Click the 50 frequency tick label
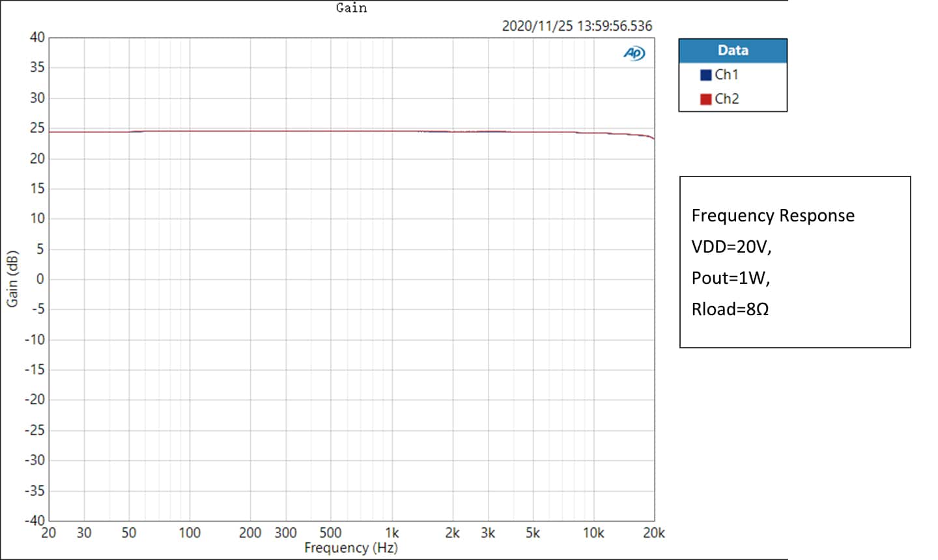938x560 pixels. point(129,533)
